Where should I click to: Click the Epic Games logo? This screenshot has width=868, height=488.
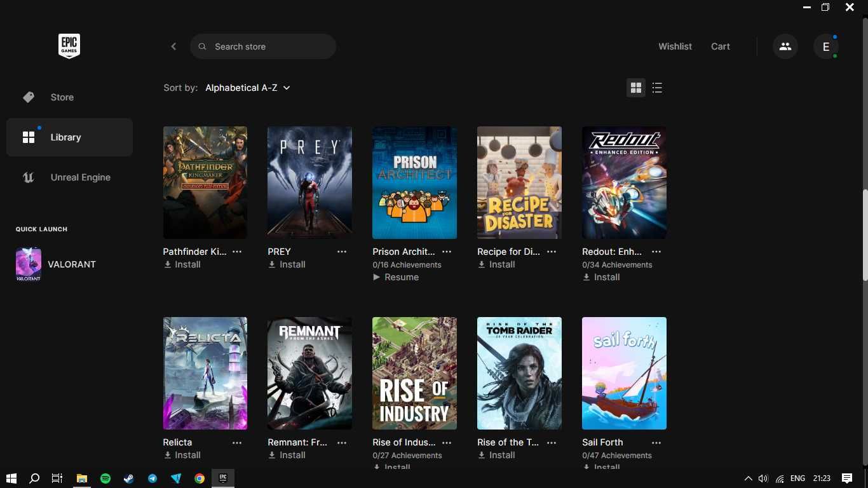coord(69,46)
